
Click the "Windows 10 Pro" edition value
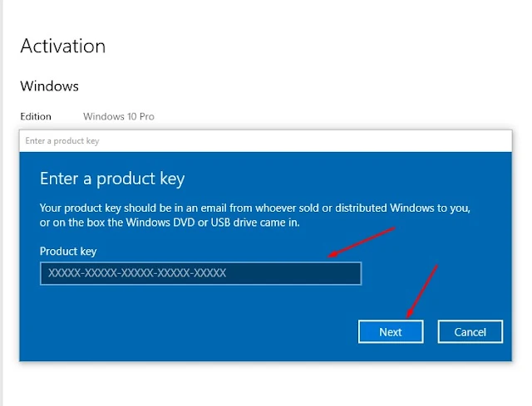(119, 116)
